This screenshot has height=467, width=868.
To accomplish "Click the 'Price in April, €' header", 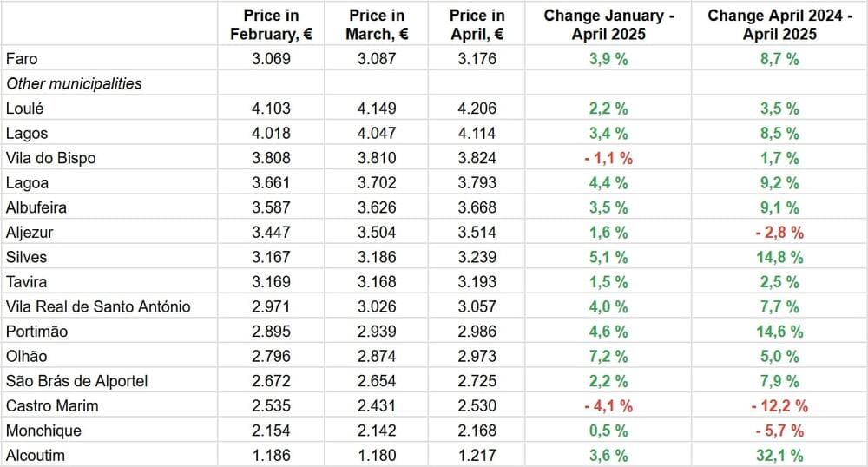I will [x=477, y=25].
